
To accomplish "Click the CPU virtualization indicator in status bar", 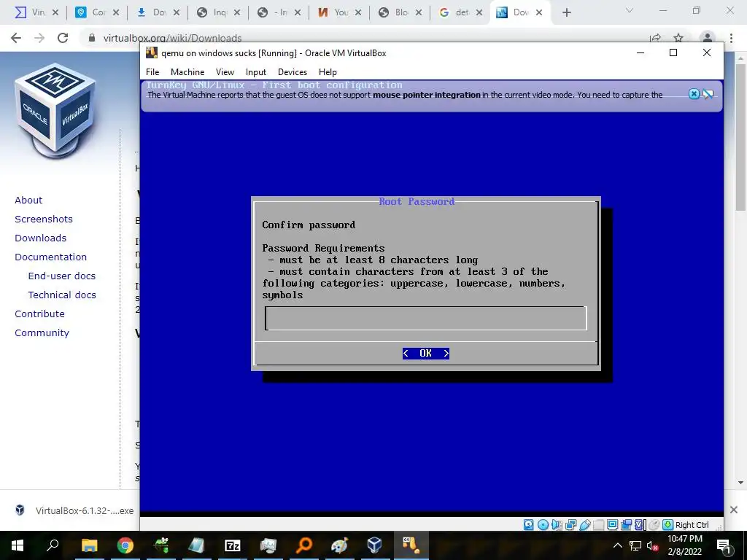I will click(639, 525).
